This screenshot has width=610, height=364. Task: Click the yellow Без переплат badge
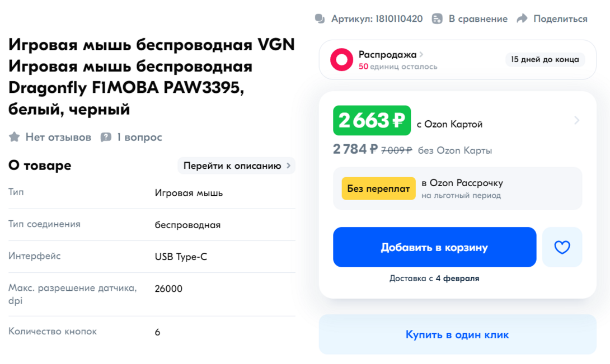tap(378, 188)
